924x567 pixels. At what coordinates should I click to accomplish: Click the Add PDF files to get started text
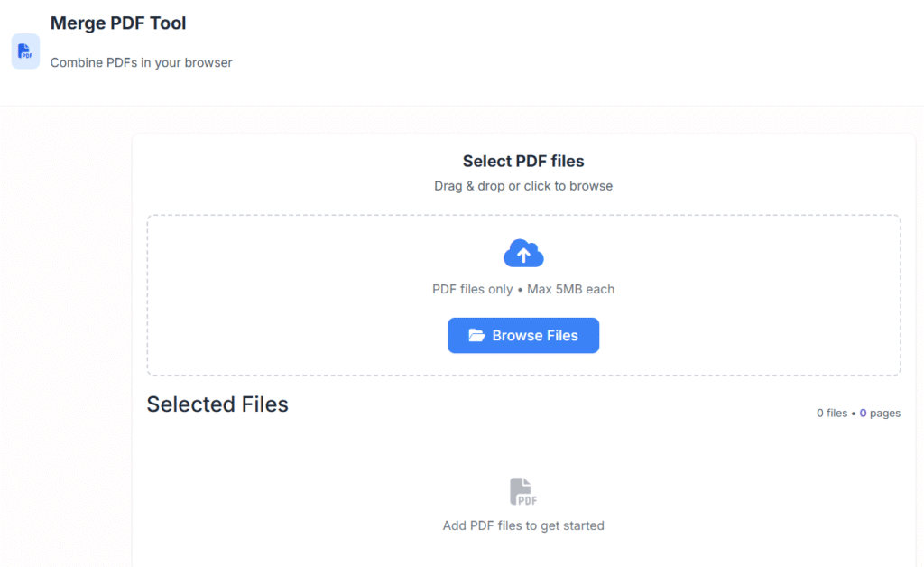(x=523, y=525)
